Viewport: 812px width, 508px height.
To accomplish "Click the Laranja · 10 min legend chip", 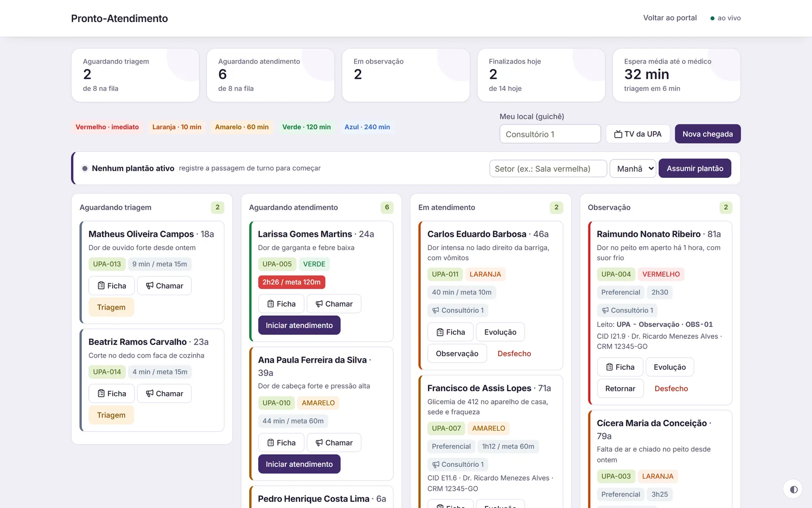I will pos(177,127).
